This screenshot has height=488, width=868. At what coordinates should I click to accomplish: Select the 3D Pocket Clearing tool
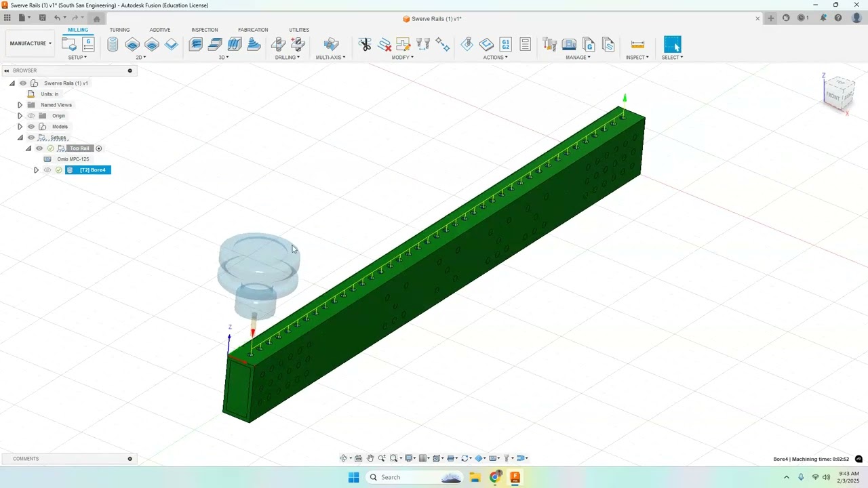[x=215, y=45]
